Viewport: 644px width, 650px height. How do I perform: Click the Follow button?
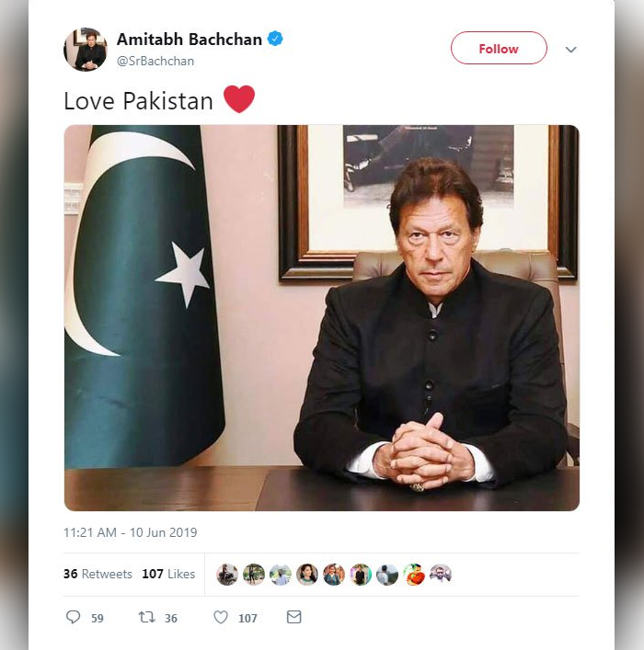point(499,48)
